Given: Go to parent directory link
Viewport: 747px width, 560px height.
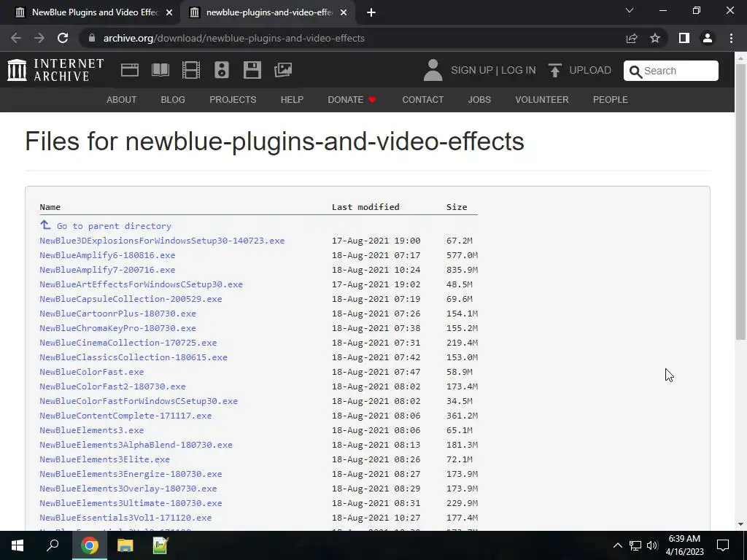Looking at the screenshot, I should point(114,226).
